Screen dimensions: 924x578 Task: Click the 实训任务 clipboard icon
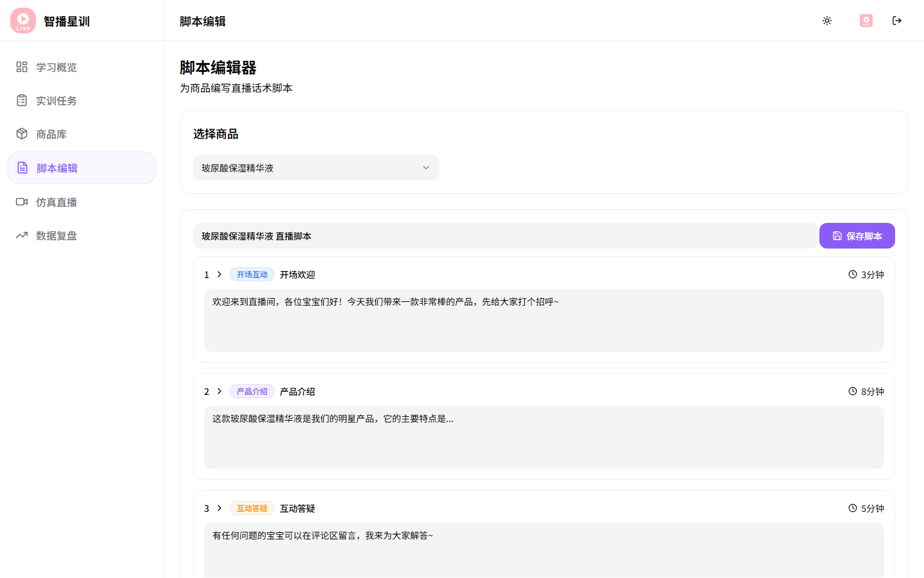click(21, 100)
